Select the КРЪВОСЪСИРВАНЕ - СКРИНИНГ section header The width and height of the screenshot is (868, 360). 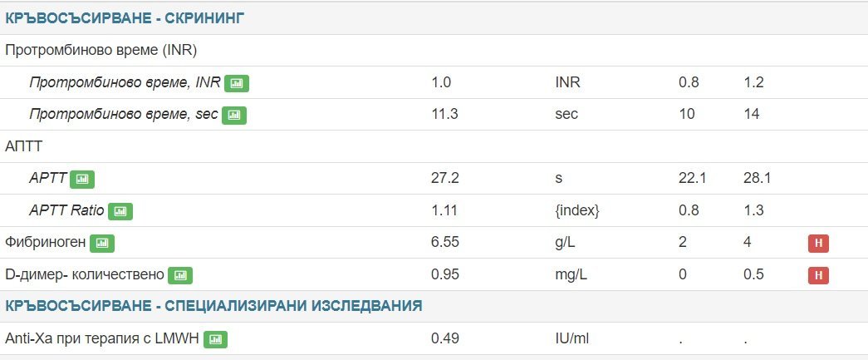pos(125,18)
